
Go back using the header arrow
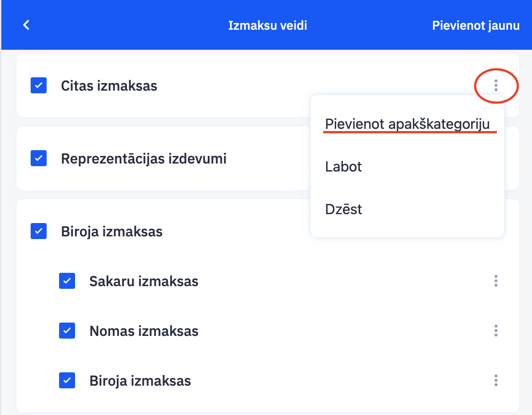click(26, 25)
